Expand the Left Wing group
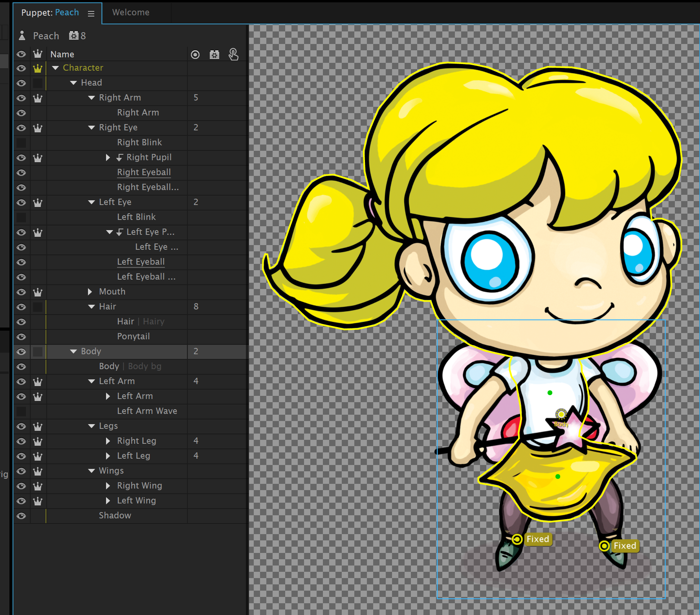The height and width of the screenshot is (615, 700). [108, 501]
